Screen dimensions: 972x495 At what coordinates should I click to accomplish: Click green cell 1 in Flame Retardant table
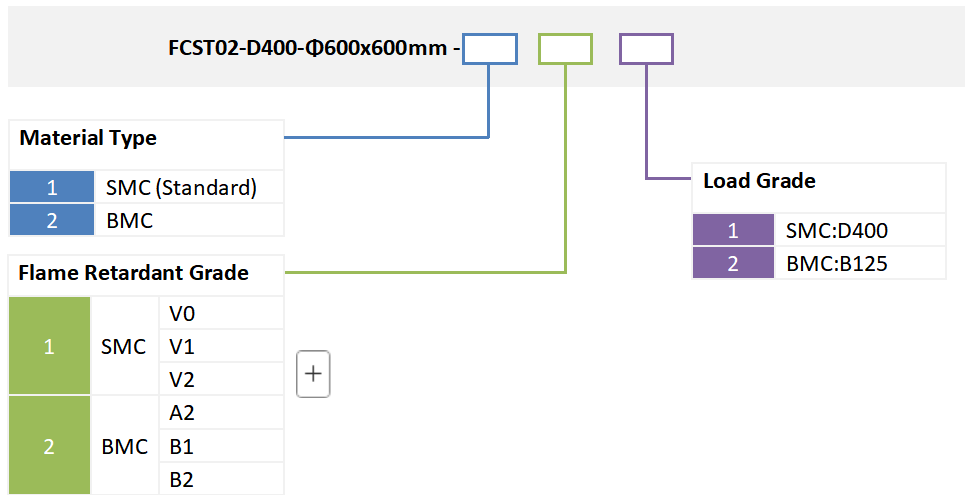(x=49, y=347)
